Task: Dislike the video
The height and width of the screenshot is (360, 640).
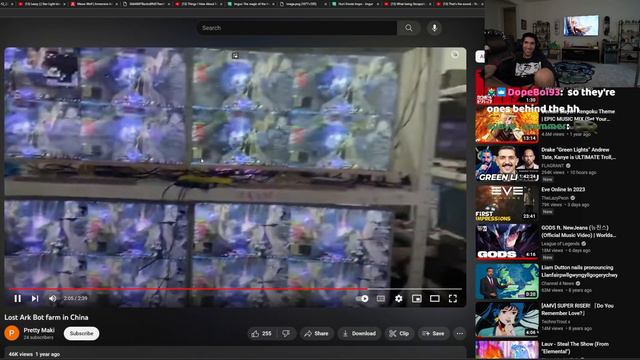Action: coord(286,333)
